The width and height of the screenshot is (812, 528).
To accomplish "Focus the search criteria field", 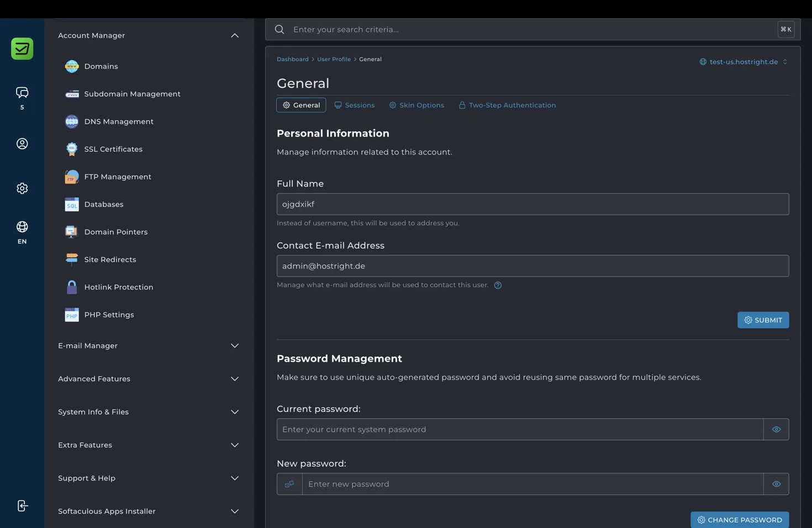I will [x=532, y=29].
